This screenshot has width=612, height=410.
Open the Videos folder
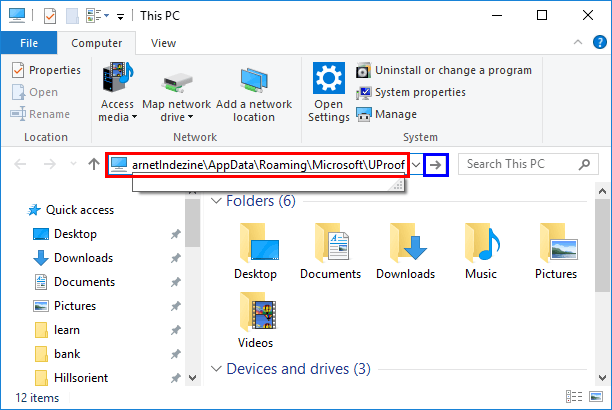(x=256, y=320)
